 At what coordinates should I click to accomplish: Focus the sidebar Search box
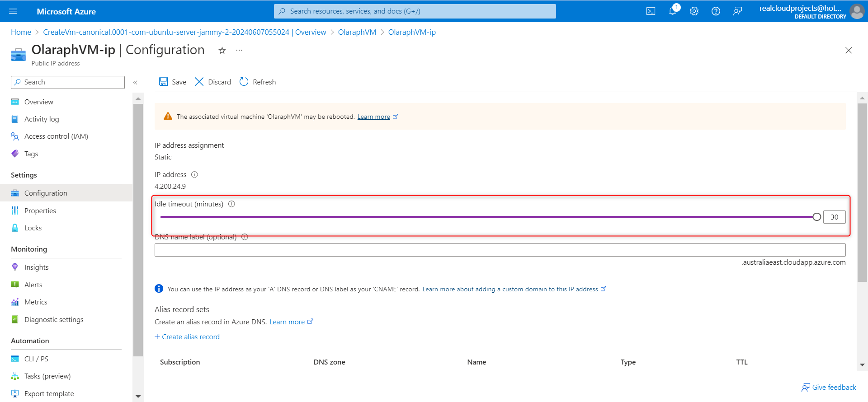68,82
